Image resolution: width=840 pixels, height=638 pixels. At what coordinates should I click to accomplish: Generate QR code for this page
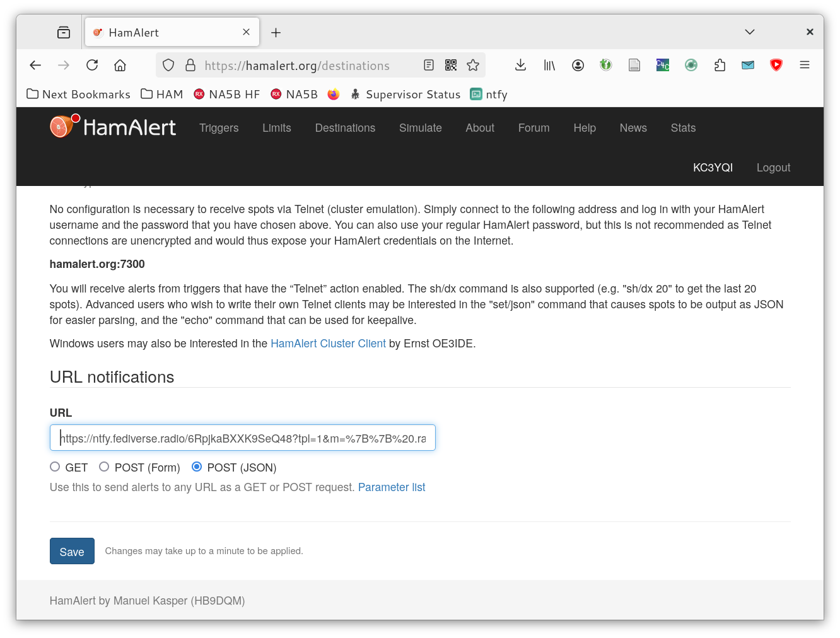[451, 65]
